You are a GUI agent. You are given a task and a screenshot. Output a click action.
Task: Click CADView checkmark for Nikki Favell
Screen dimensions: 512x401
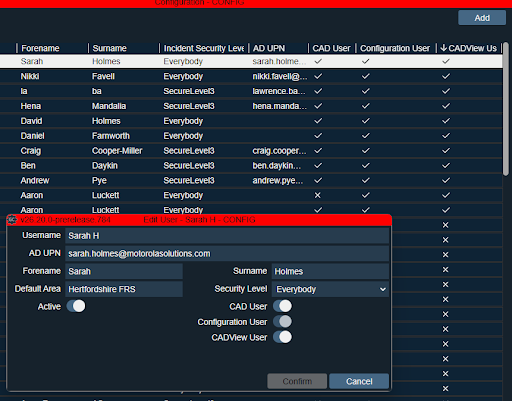point(446,76)
